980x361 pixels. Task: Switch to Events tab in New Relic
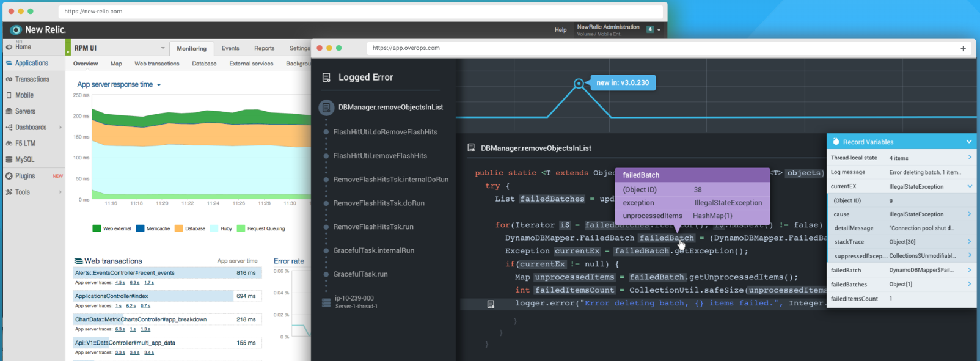coord(230,48)
